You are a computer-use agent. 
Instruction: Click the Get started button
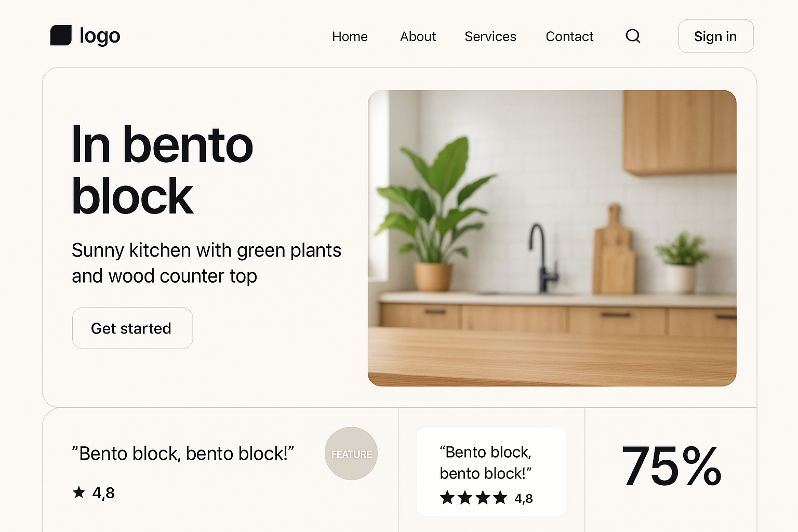(x=132, y=328)
